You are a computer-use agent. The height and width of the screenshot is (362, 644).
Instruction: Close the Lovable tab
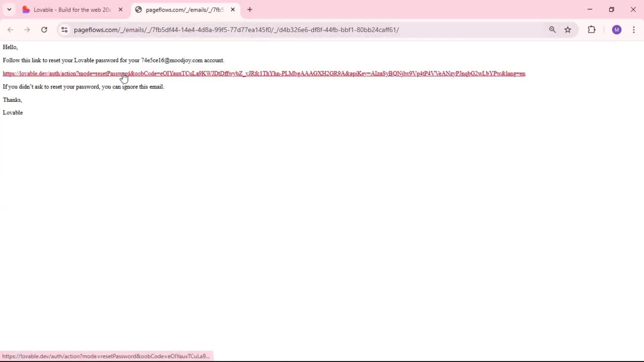(x=121, y=10)
